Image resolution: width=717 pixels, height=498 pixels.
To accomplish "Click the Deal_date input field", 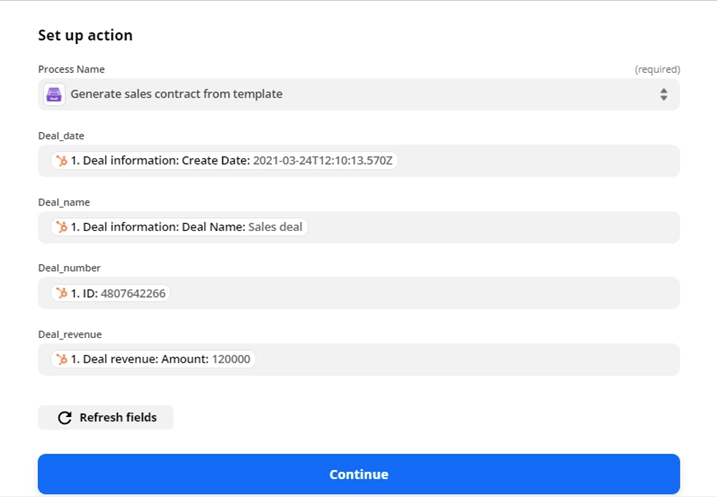I will coord(358,161).
